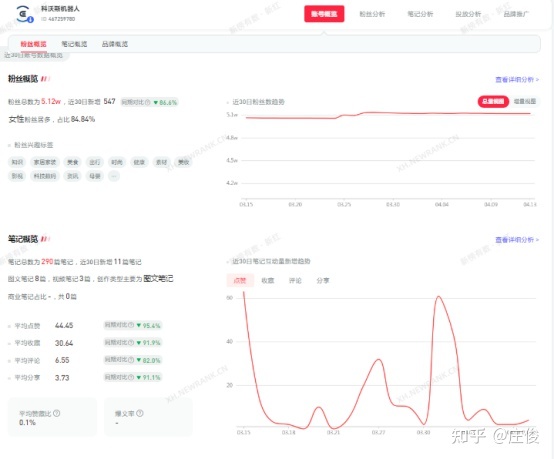Click the help icon beside 爆文率

pos(140,413)
